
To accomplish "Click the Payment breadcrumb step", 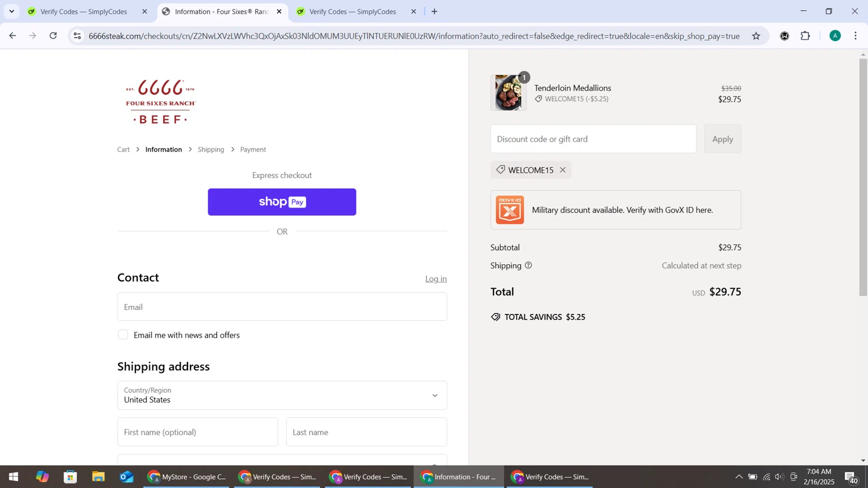I will [x=253, y=149].
